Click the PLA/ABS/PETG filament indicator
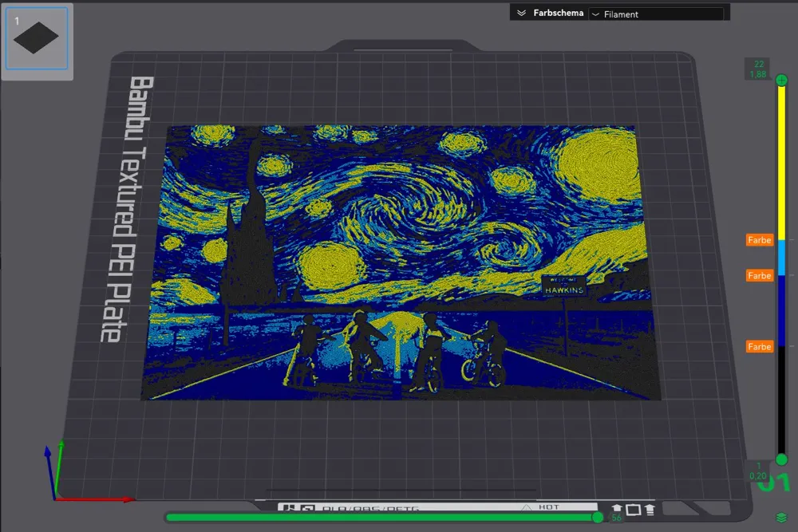The height and width of the screenshot is (532, 798). [x=359, y=506]
